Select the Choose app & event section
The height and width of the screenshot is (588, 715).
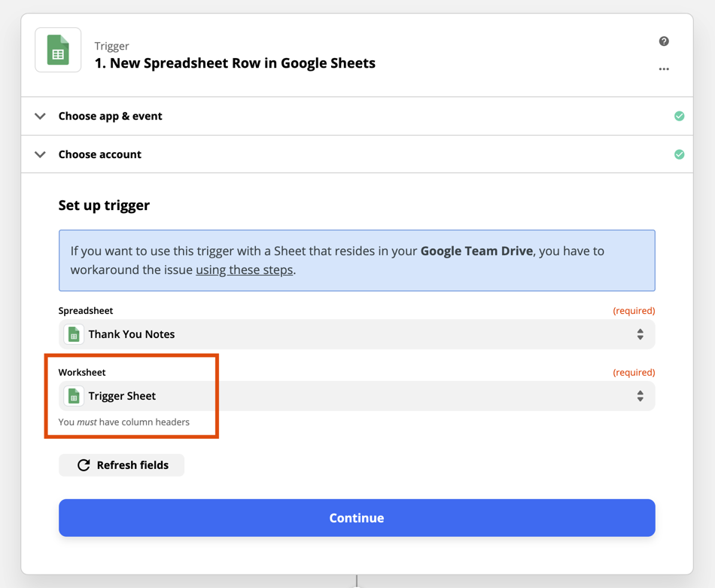(x=111, y=116)
